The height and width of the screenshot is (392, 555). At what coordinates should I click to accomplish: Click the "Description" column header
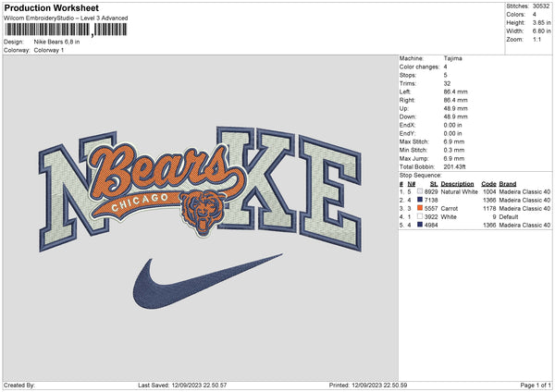[457, 184]
